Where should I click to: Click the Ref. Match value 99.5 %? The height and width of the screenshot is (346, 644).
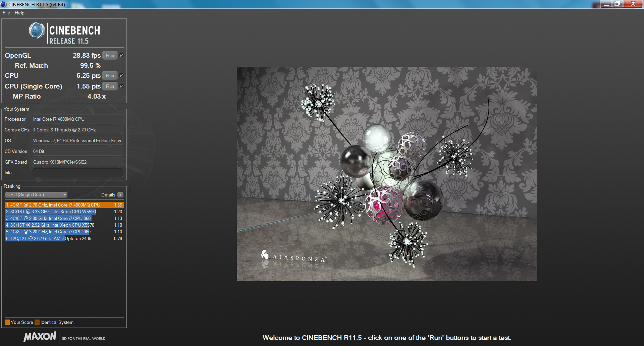tap(90, 65)
